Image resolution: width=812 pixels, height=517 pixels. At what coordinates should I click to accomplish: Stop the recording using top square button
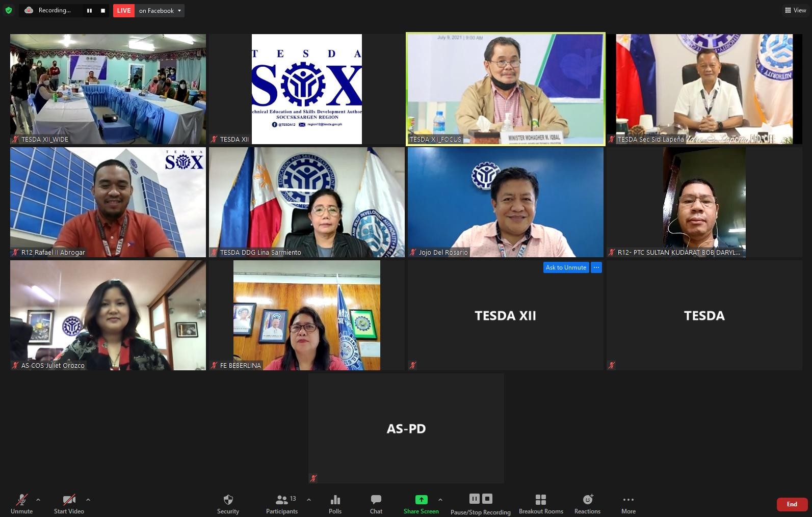pos(102,11)
